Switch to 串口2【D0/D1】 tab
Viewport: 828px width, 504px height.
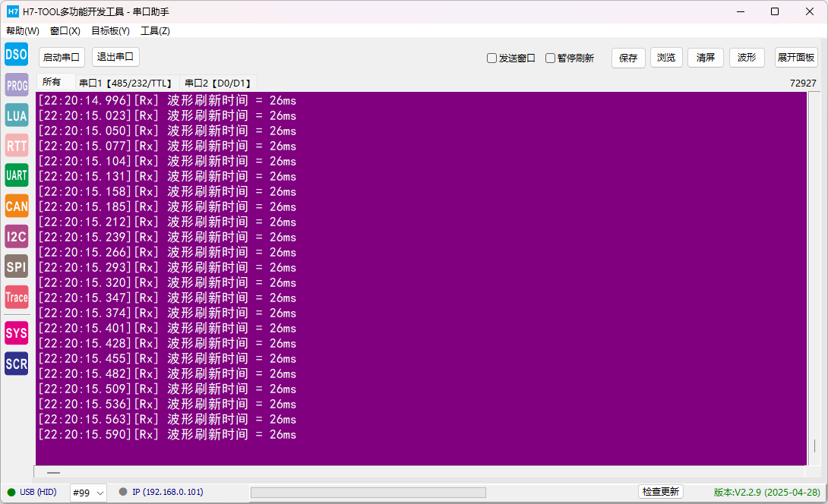pyautogui.click(x=218, y=83)
